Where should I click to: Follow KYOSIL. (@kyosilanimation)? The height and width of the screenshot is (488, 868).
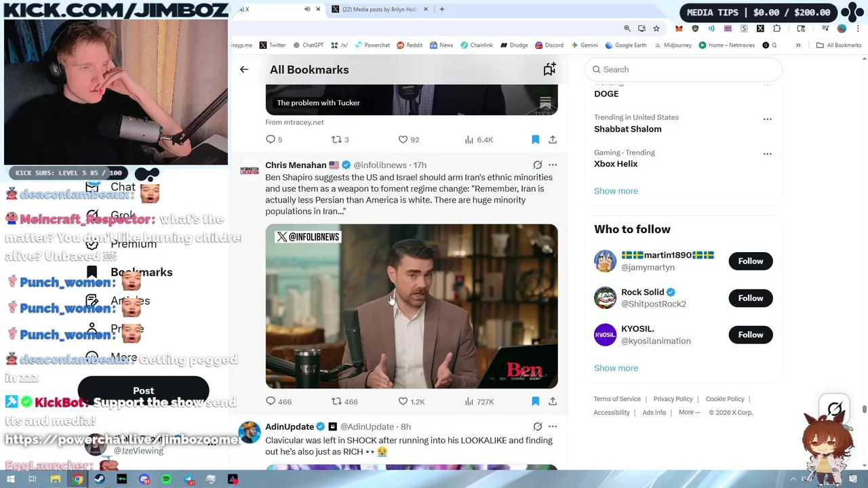point(751,335)
